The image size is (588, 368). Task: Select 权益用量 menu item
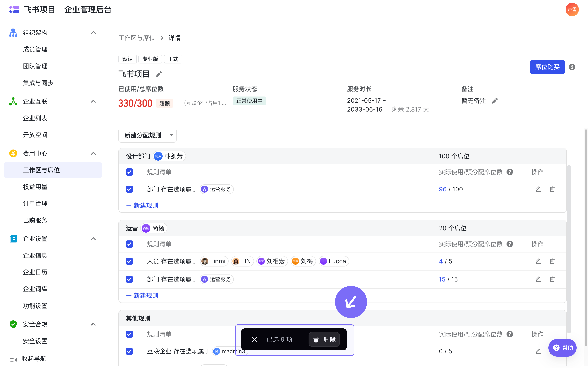tap(35, 187)
